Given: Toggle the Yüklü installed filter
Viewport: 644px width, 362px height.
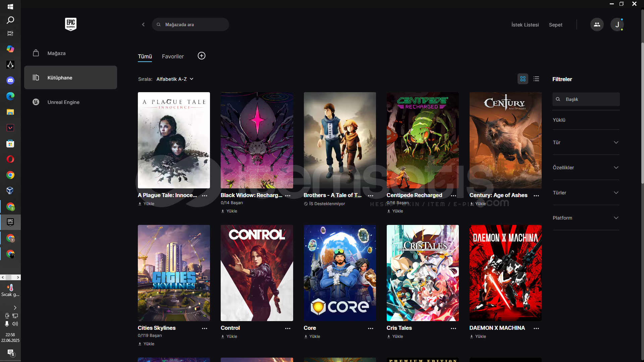Looking at the screenshot, I should tap(559, 120).
